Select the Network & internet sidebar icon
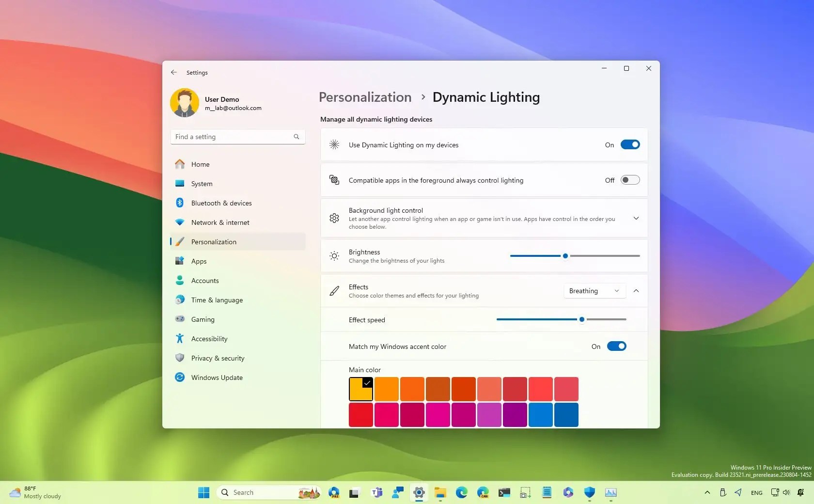Screen dimensions: 814x504 tap(179, 222)
